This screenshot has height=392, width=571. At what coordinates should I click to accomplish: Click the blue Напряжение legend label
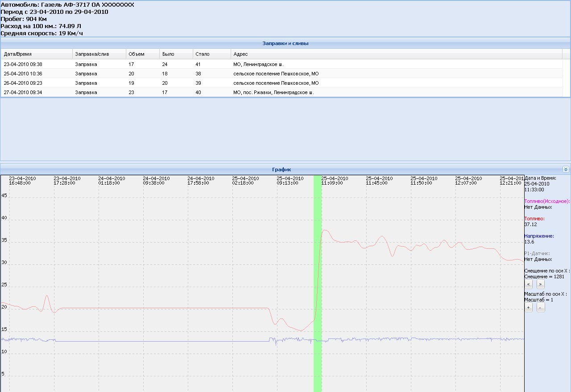point(539,236)
